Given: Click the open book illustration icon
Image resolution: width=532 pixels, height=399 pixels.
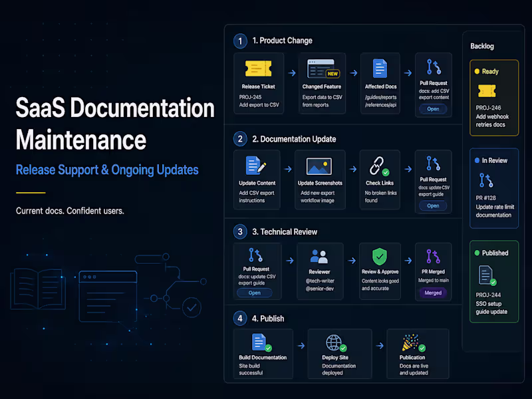Looking at the screenshot, I should click(38, 289).
